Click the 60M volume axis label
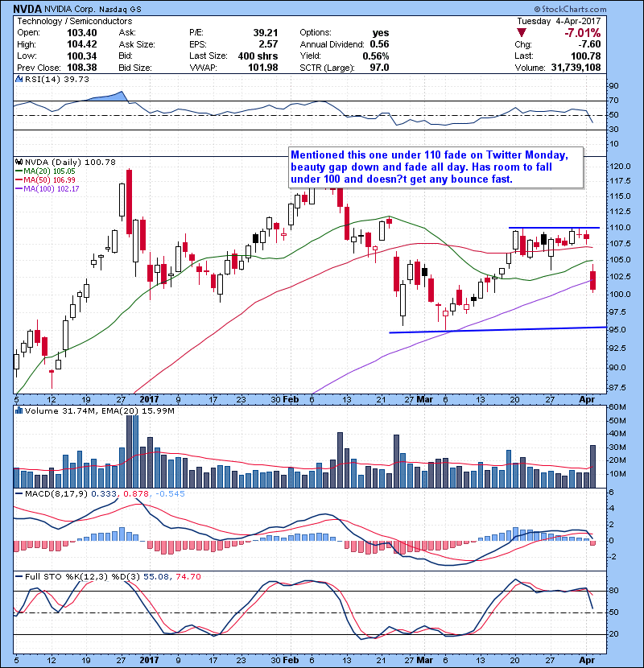This screenshot has height=668, width=644. coord(617,407)
